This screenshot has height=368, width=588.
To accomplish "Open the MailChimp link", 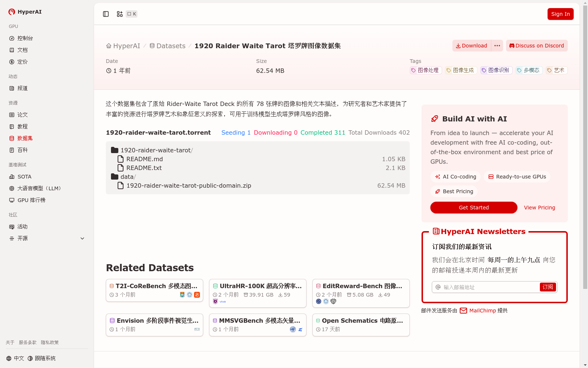I will coord(478,311).
